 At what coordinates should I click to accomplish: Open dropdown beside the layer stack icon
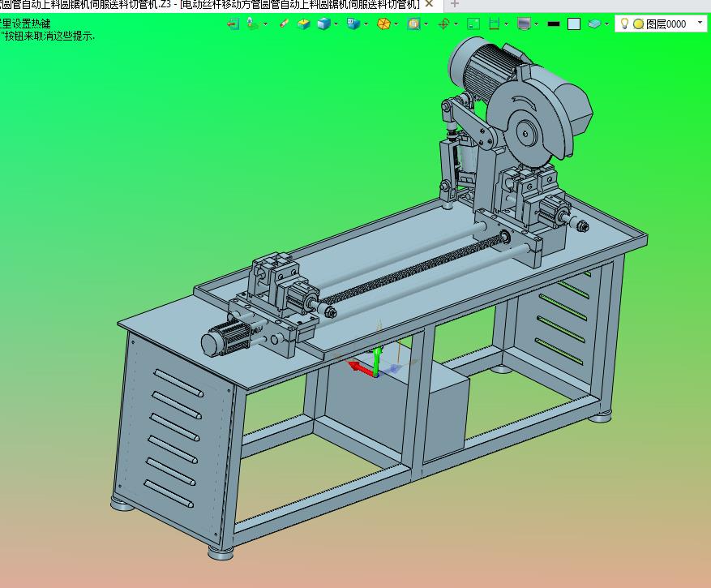click(606, 24)
